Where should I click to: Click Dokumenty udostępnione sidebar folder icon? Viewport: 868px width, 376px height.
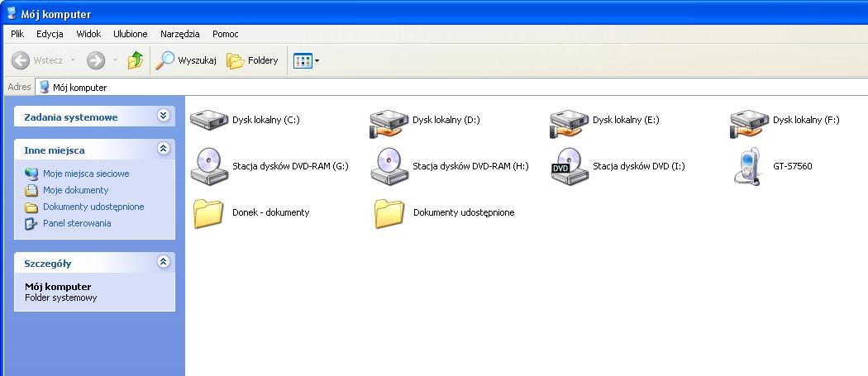[x=31, y=207]
